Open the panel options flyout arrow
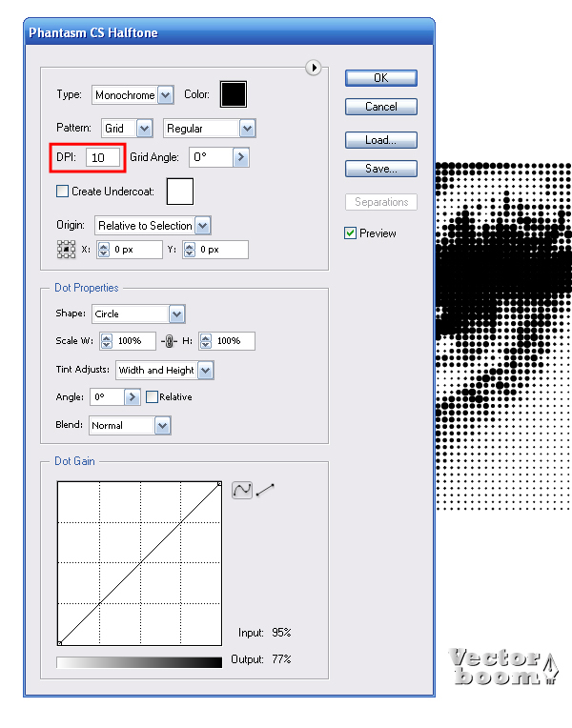The height and width of the screenshot is (728, 572). click(314, 68)
